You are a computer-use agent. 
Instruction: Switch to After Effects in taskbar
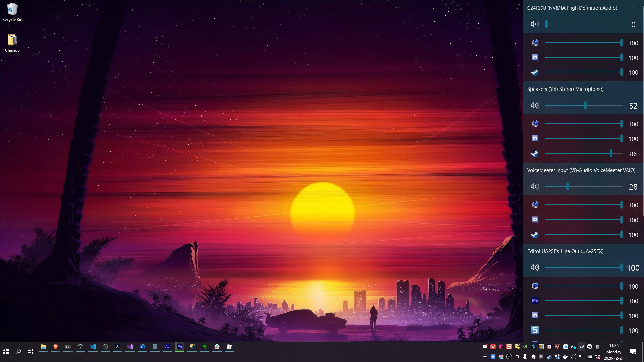(167, 347)
